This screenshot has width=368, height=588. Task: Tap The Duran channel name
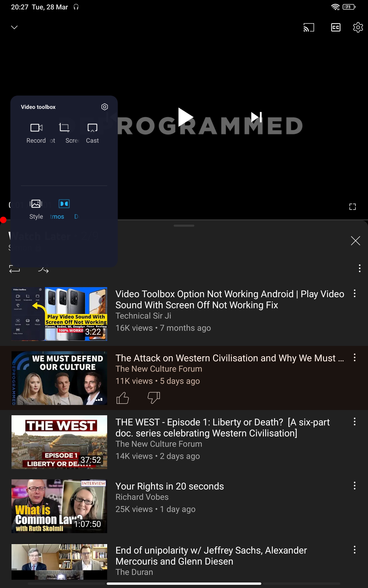pos(134,572)
